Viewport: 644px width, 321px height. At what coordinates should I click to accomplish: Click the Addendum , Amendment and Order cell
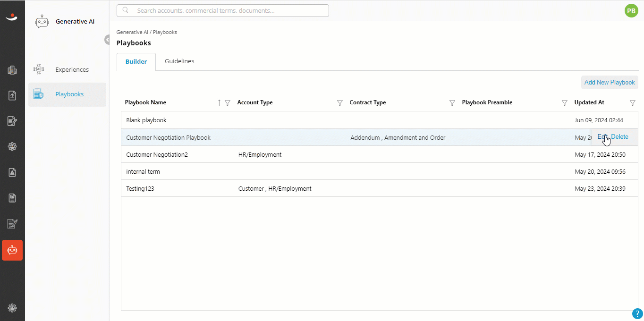tap(398, 138)
